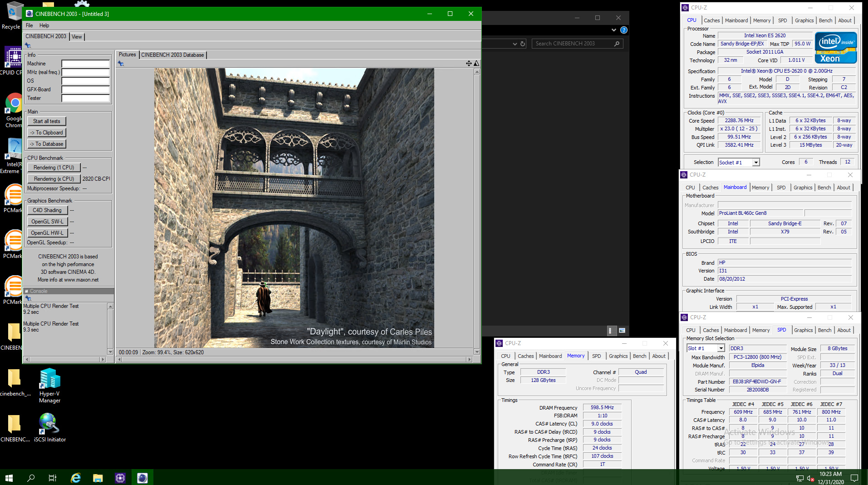Image resolution: width=868 pixels, height=485 pixels.
Task: Open iSCSI Initiator desktop icon
Action: tap(50, 427)
